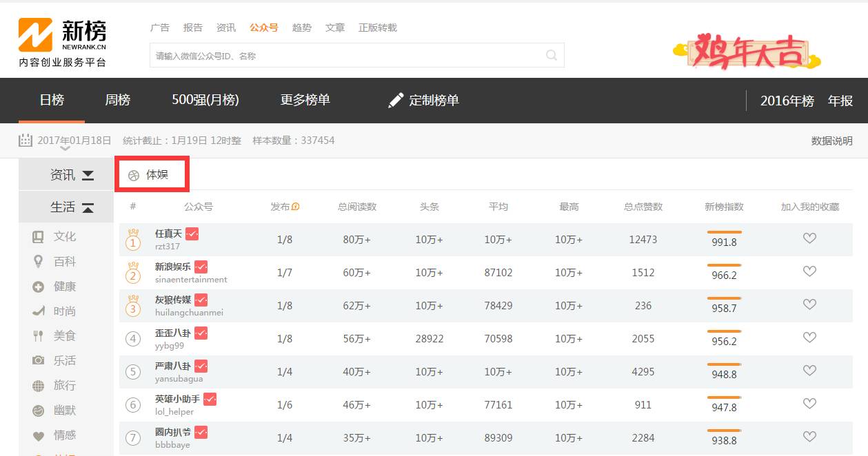Click the 958.7 index bar for 灰狼传媒
Viewport: 868px width, 456px height.
click(x=724, y=298)
